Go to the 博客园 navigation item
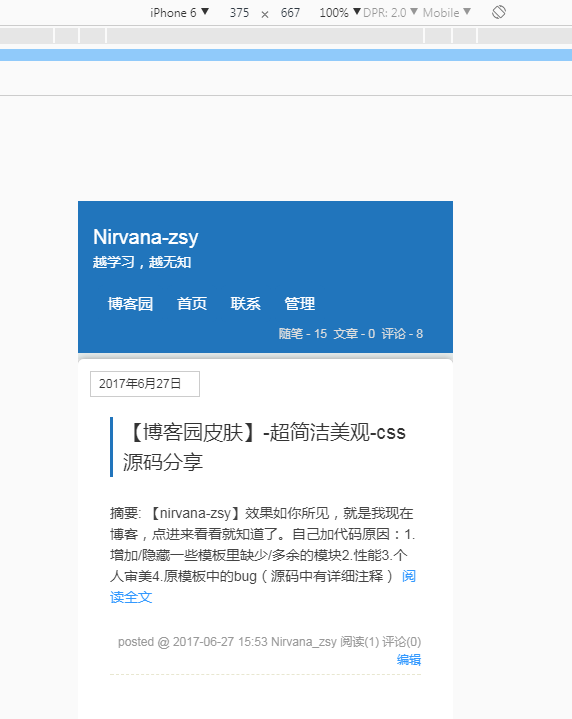 pyautogui.click(x=130, y=304)
